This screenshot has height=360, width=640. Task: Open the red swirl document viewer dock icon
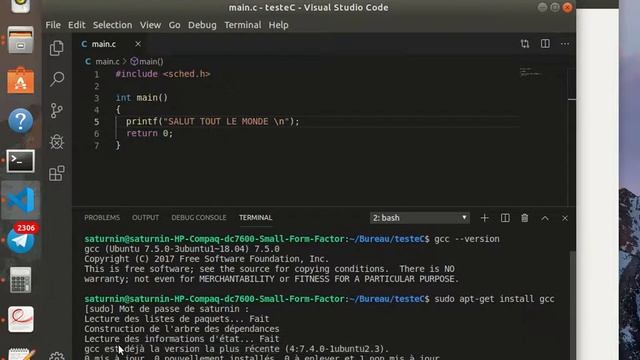click(x=20, y=319)
